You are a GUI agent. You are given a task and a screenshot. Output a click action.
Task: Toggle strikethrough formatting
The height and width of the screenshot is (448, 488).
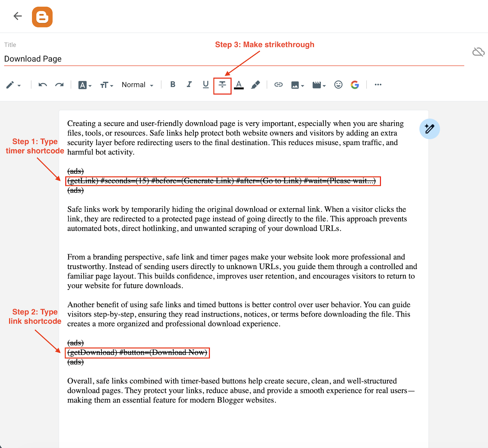[222, 84]
